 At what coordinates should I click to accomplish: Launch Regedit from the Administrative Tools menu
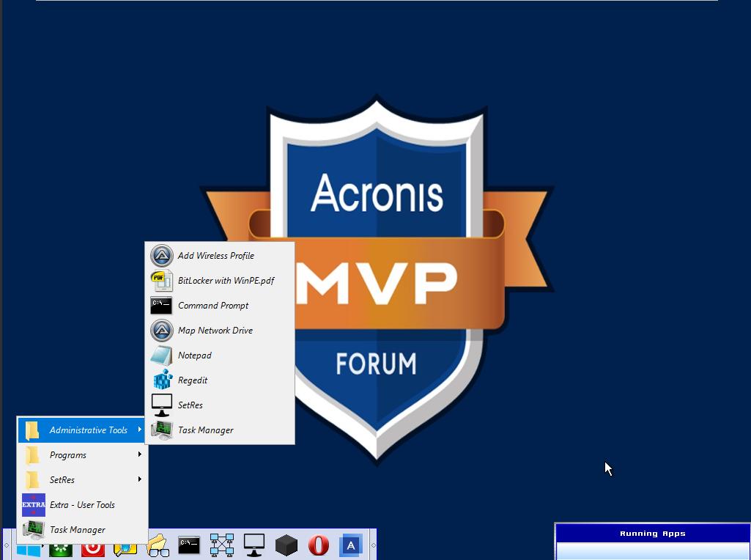[192, 380]
